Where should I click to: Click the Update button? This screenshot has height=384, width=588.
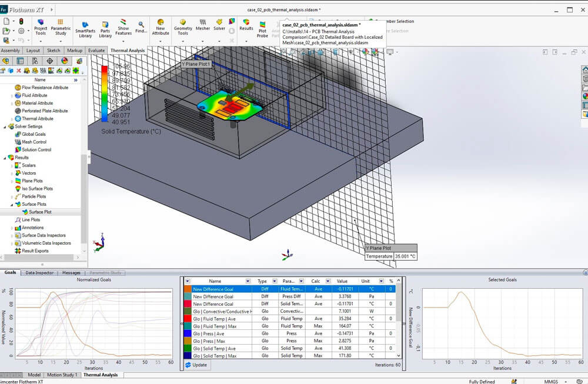pos(196,365)
